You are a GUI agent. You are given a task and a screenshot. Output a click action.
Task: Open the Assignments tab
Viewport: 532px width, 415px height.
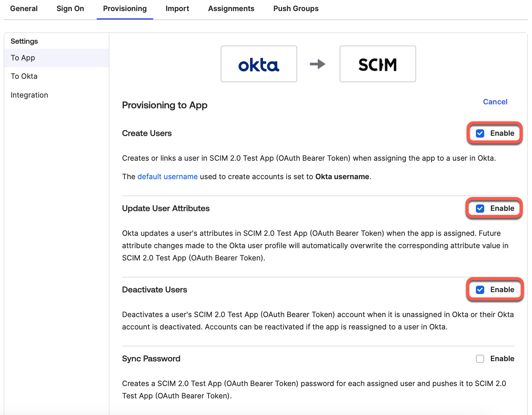click(231, 9)
